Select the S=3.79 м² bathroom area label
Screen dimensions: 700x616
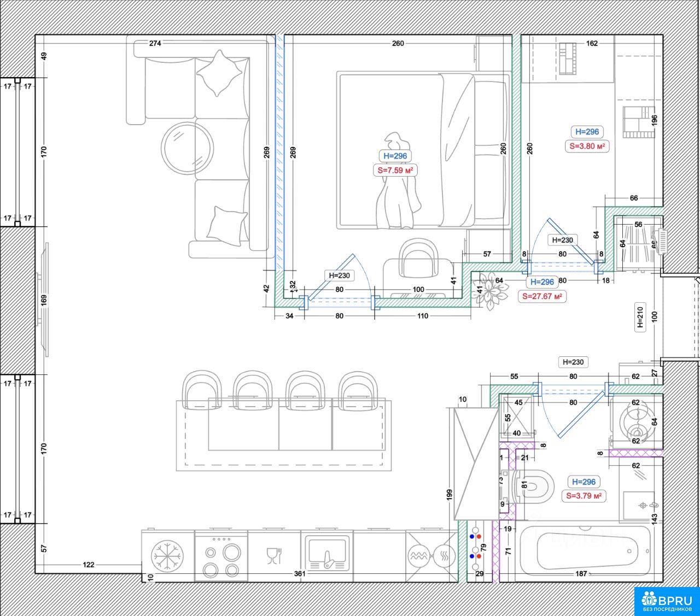pyautogui.click(x=584, y=496)
